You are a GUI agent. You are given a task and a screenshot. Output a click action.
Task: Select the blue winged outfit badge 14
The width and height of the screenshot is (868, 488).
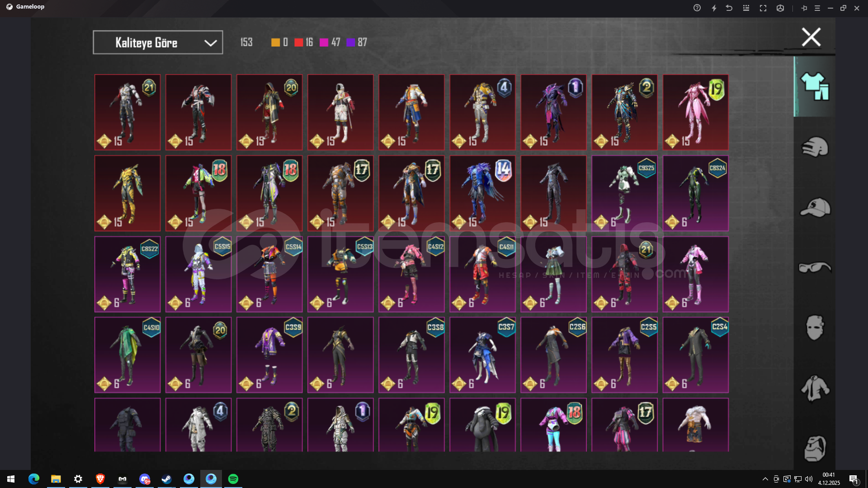482,193
